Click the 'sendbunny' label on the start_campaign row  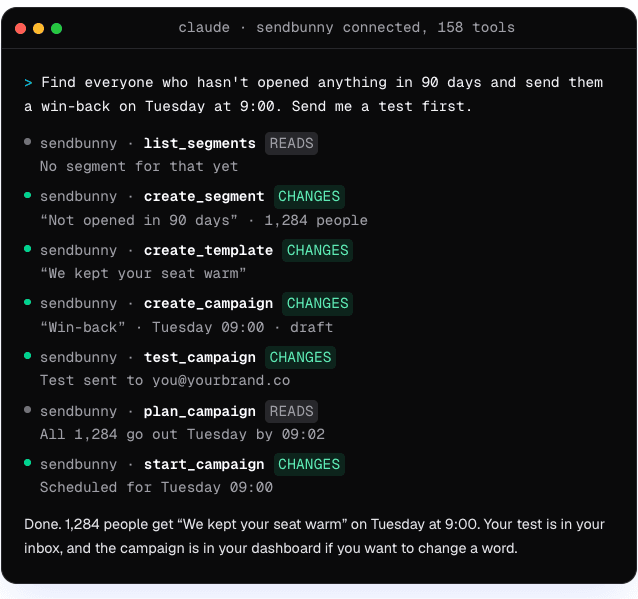click(78, 464)
